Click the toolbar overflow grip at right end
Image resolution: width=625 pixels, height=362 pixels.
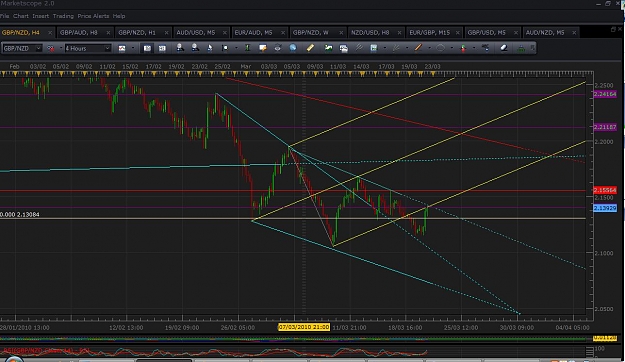[533, 48]
